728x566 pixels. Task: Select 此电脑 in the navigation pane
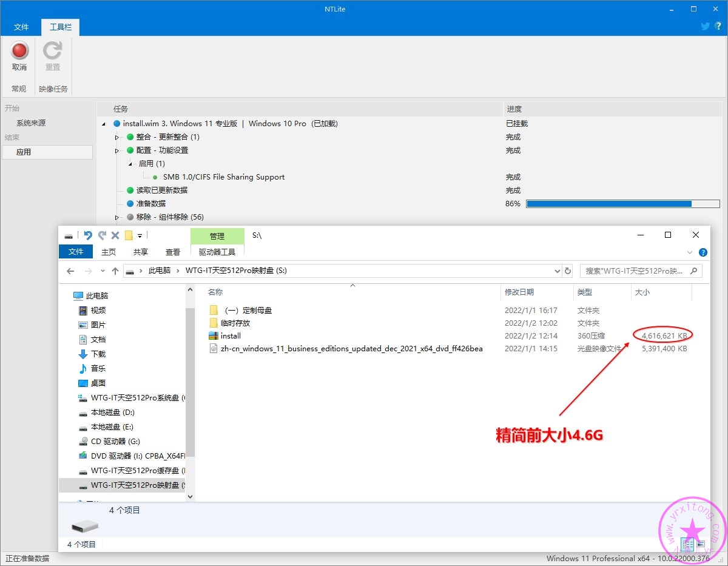pos(97,296)
